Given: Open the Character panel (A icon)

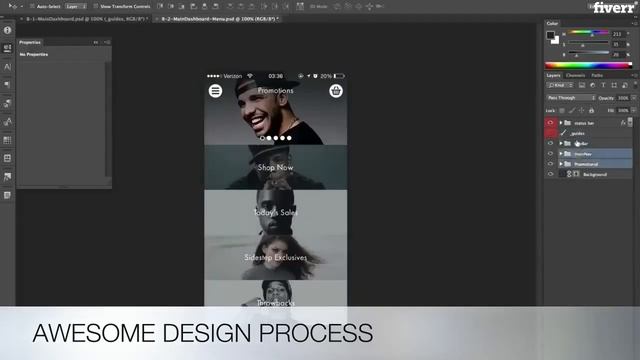Looking at the screenshot, I should [x=7, y=67].
